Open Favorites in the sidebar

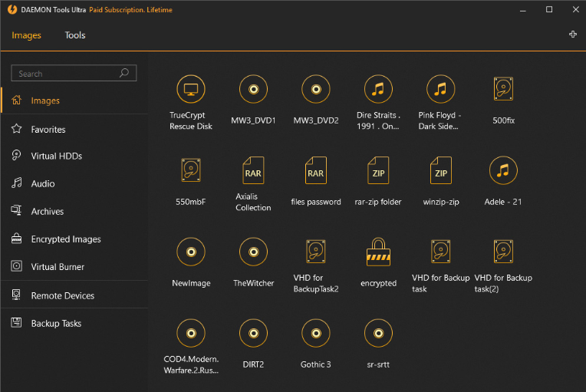point(74,130)
